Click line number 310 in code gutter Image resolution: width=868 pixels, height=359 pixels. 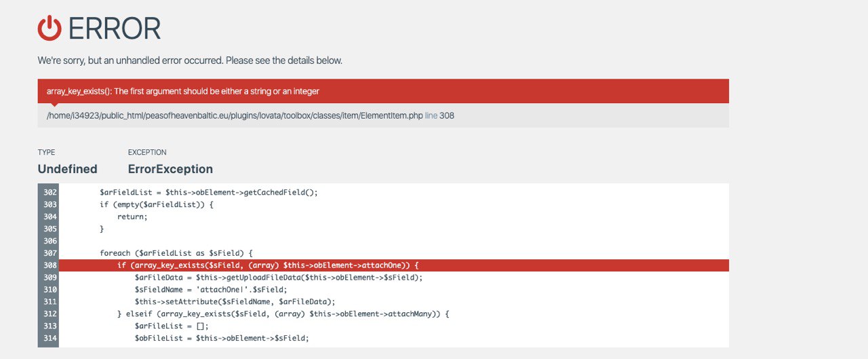(50, 290)
